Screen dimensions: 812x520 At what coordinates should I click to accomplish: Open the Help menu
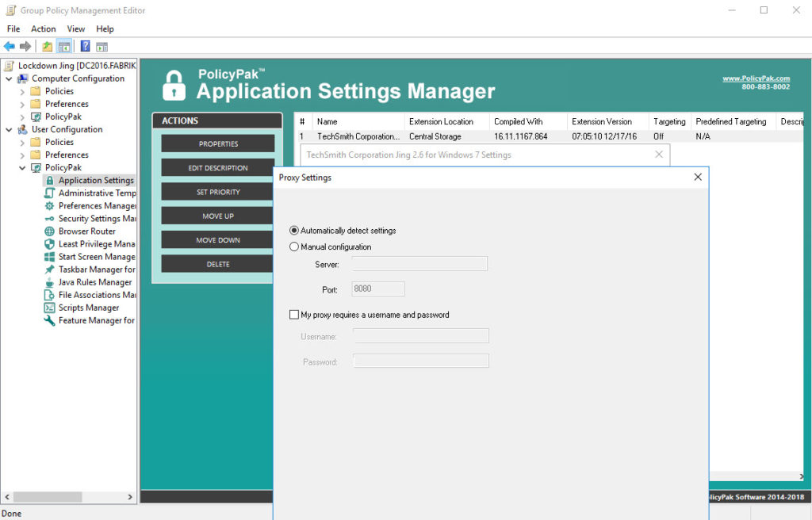105,29
